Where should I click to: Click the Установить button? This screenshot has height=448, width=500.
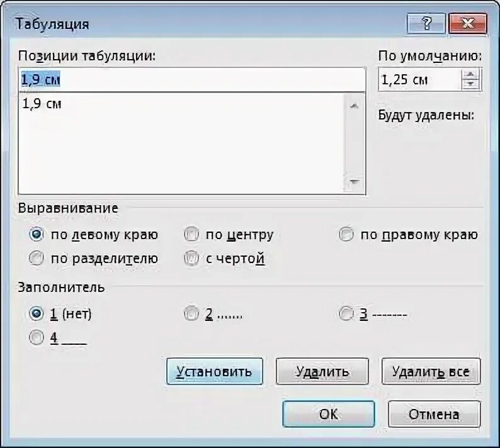215,371
